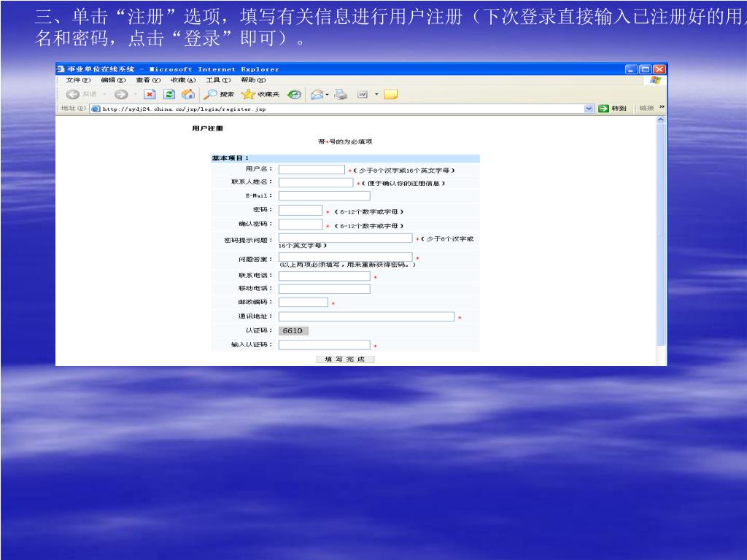Click the 联系人姓名 input field

(316, 182)
